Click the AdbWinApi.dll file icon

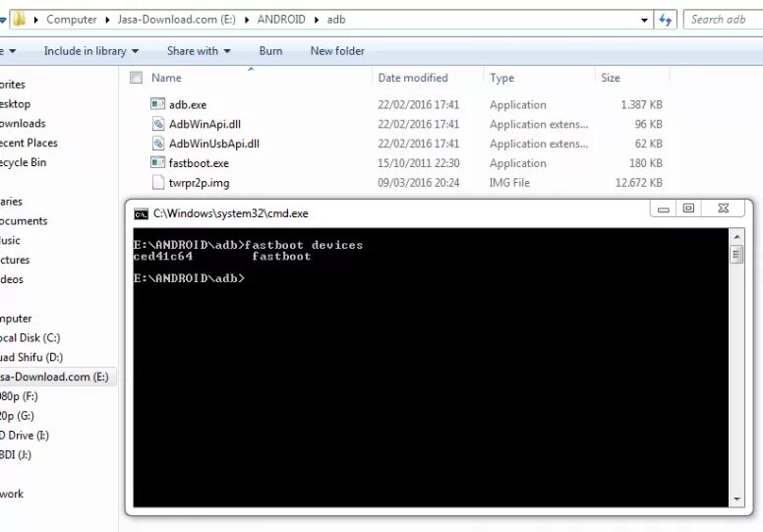point(158,124)
